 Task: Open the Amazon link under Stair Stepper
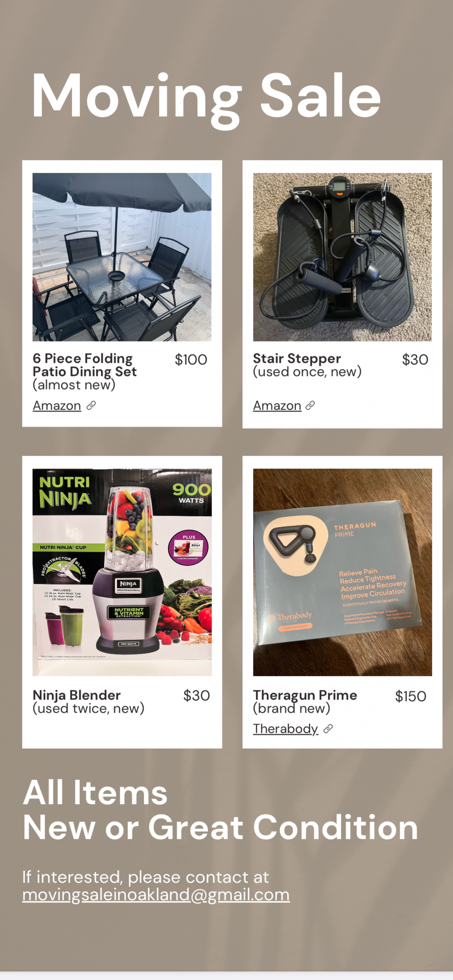[277, 405]
